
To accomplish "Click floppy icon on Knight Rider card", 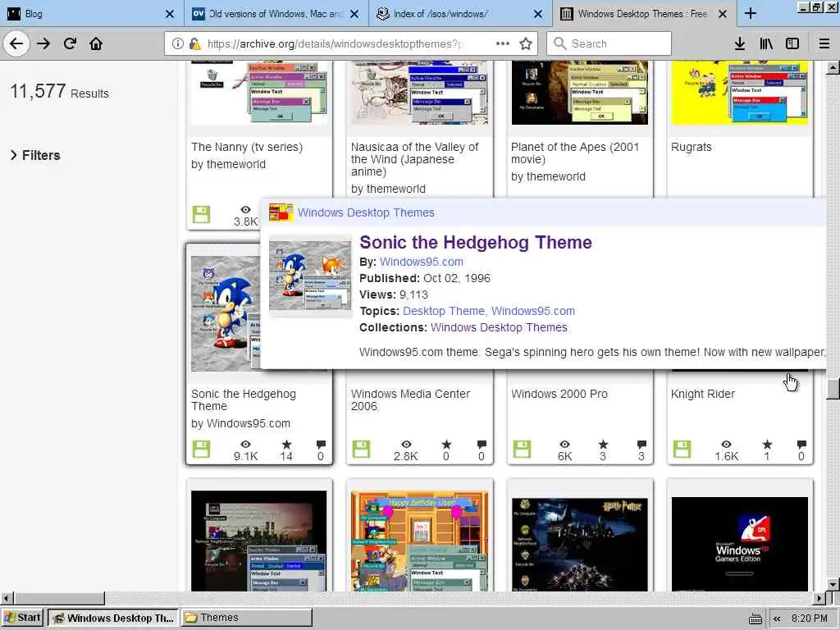I will [682, 449].
